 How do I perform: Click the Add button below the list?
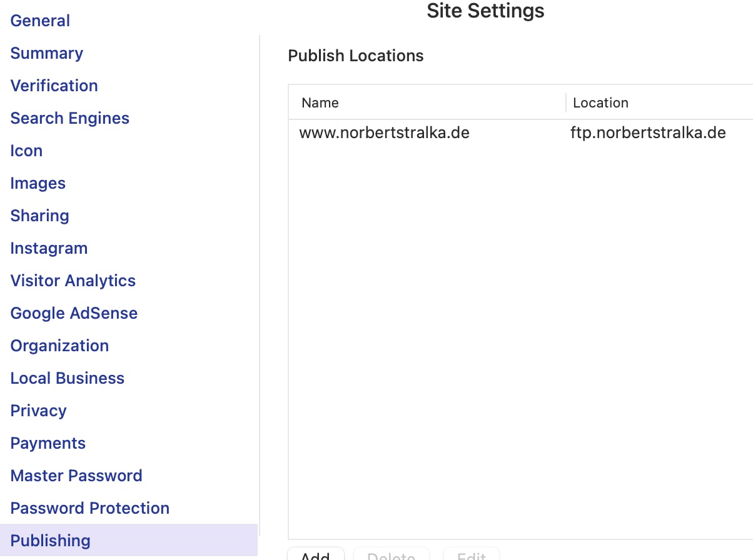[x=316, y=555]
